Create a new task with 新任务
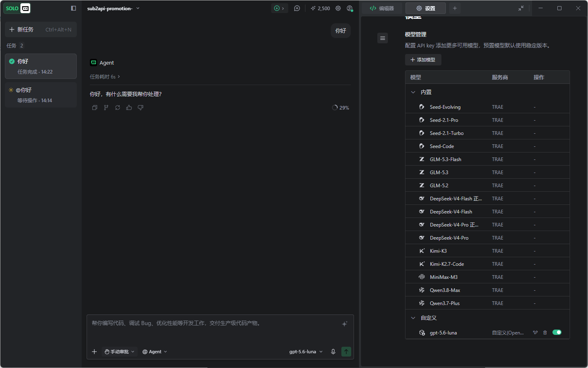Image resolution: width=588 pixels, height=368 pixels. tap(41, 29)
